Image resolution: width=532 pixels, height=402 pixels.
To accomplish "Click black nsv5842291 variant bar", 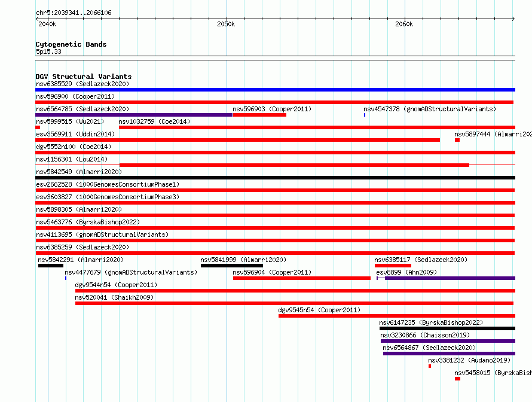I will 51,266.
